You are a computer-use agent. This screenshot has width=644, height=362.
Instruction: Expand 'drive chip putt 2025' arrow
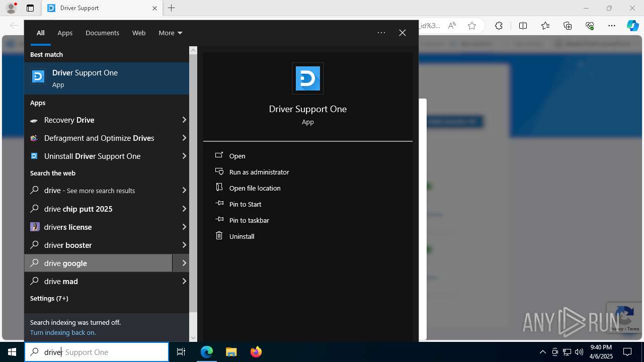(x=184, y=209)
